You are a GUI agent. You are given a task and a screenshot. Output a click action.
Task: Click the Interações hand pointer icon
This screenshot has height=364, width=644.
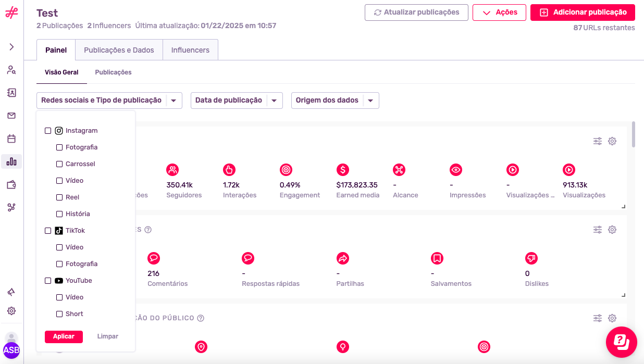tap(229, 169)
